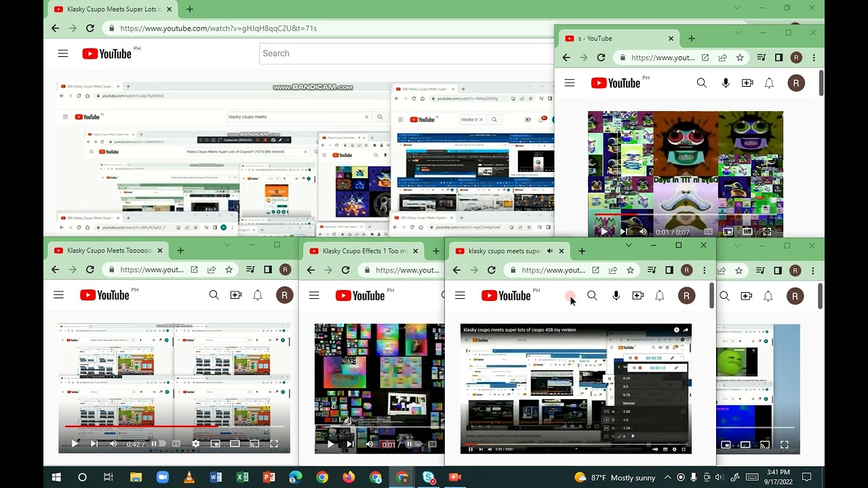The width and height of the screenshot is (868, 488).
Task: Click the voice search microphone in the front window
Action: coord(616,296)
